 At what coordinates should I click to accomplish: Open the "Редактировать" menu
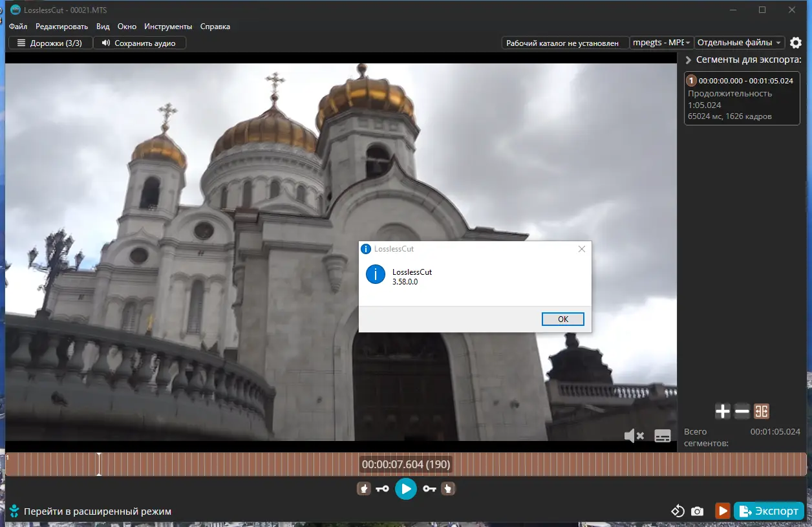point(61,27)
